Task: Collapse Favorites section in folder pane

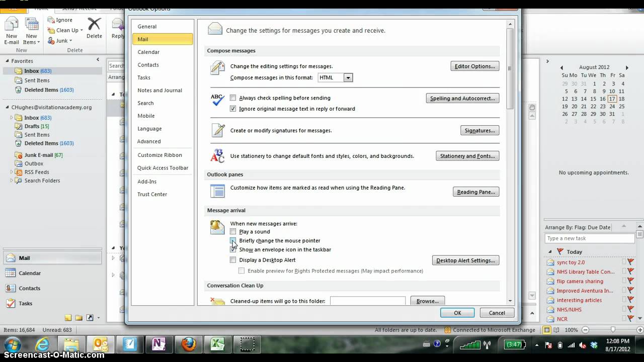Action: [7, 61]
